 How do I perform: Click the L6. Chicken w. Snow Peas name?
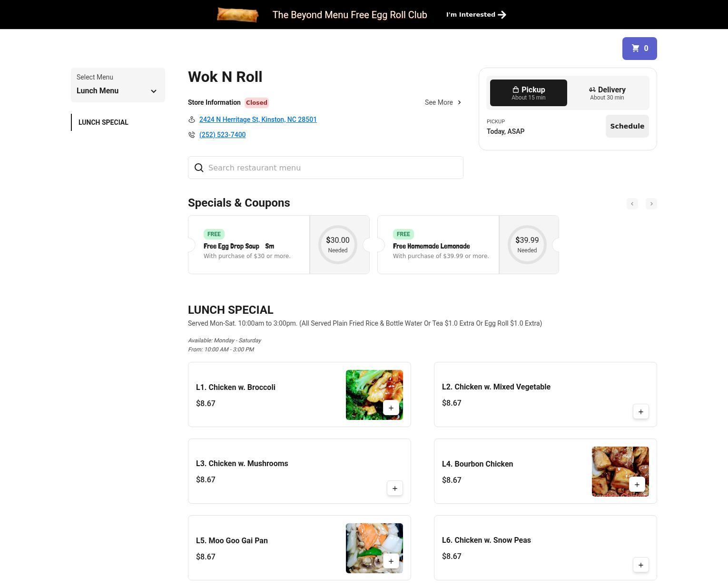486,540
